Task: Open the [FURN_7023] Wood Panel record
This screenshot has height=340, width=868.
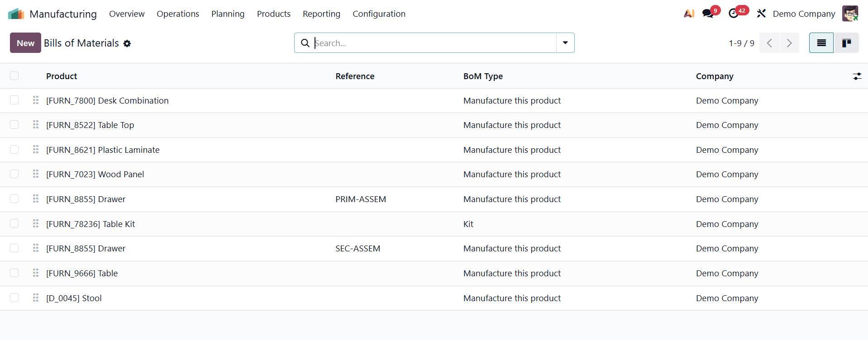Action: pos(95,174)
